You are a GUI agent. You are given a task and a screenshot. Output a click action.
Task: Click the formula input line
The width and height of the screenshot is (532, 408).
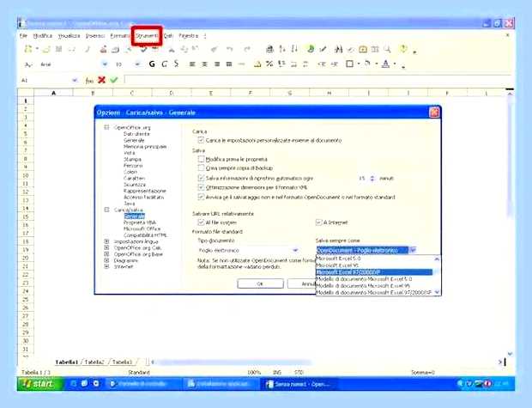click(x=317, y=80)
